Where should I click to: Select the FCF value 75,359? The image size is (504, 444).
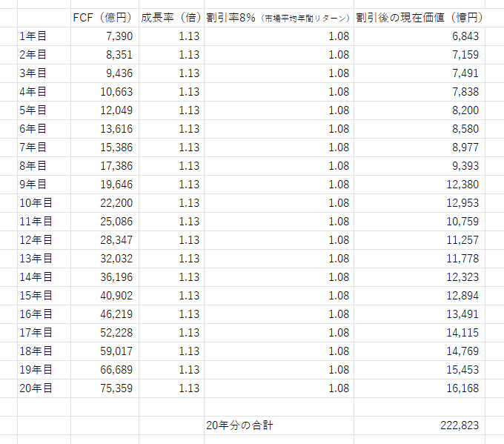tap(105, 388)
